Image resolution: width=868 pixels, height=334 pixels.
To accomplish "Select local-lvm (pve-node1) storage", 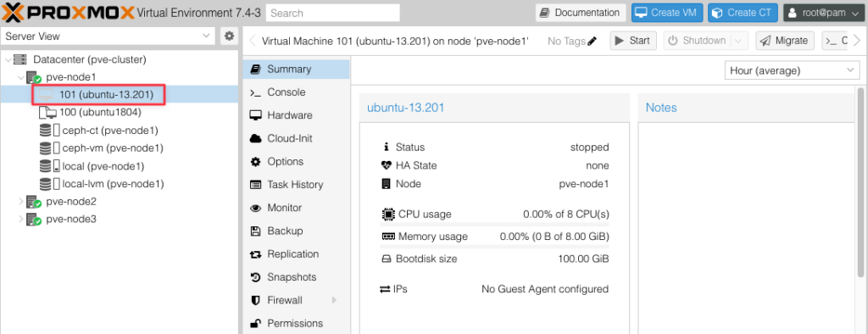I will [113, 184].
